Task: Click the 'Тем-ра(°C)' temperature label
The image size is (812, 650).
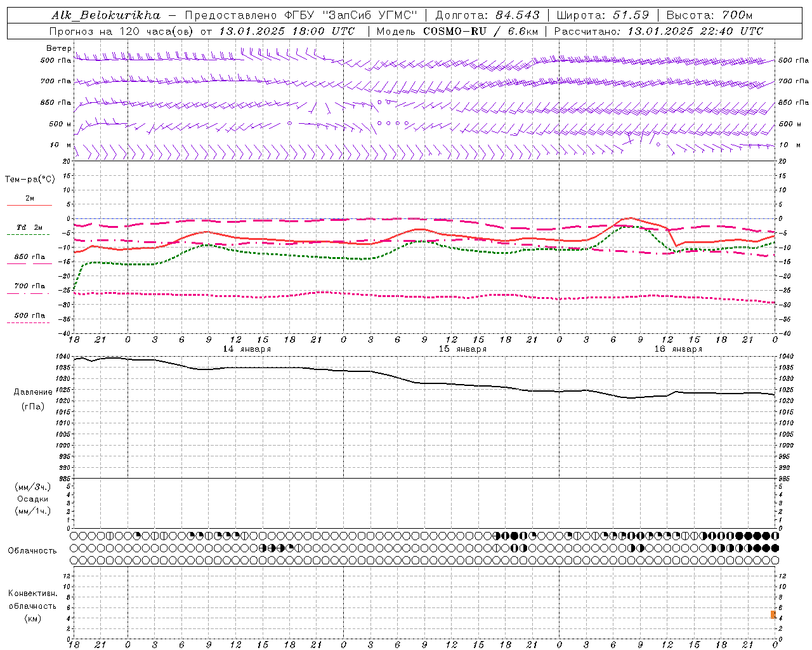Action: pyautogui.click(x=30, y=180)
